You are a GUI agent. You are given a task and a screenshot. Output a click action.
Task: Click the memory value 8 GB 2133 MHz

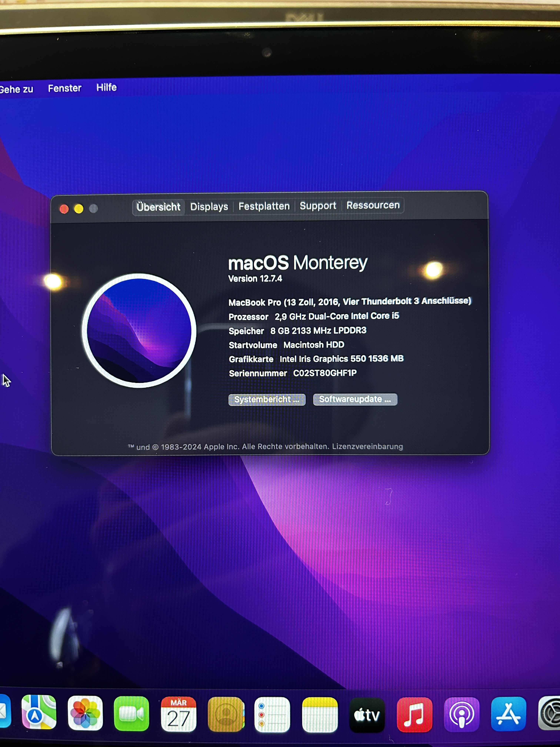(318, 331)
